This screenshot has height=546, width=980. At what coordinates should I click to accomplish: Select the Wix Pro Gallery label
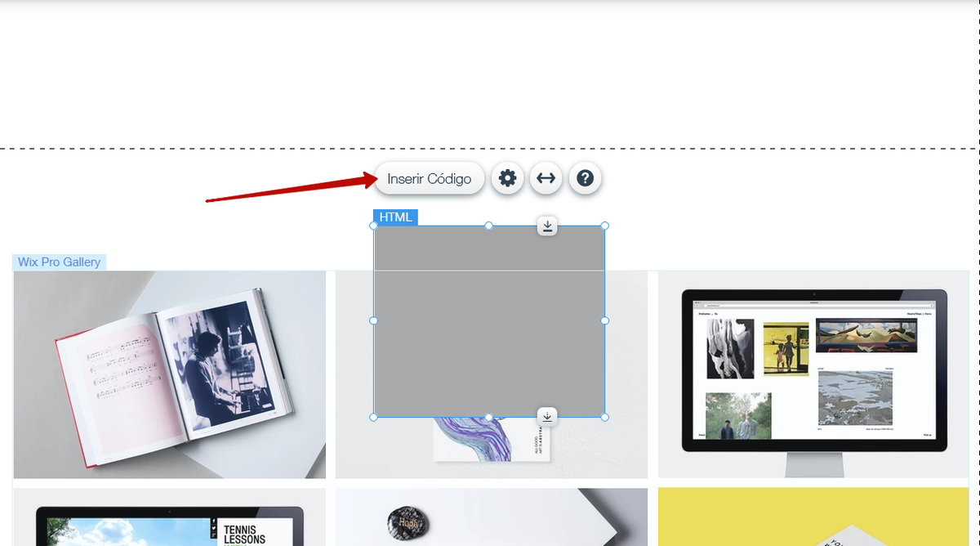click(x=60, y=262)
